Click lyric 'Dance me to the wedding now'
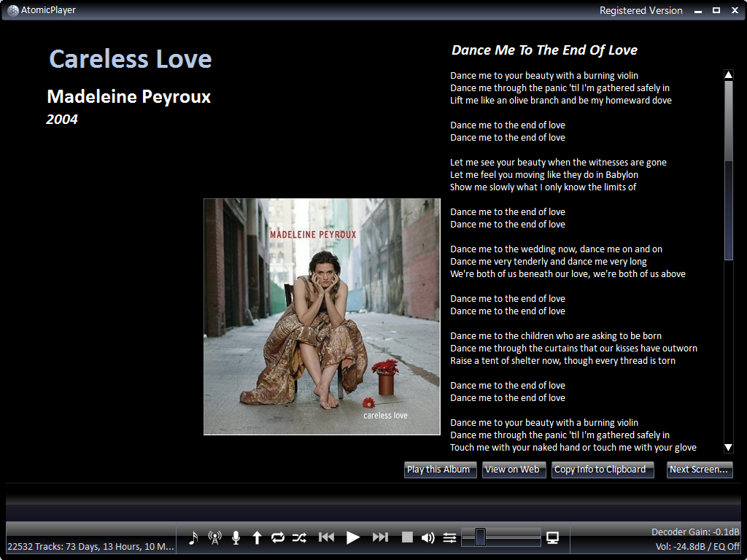 pos(556,249)
